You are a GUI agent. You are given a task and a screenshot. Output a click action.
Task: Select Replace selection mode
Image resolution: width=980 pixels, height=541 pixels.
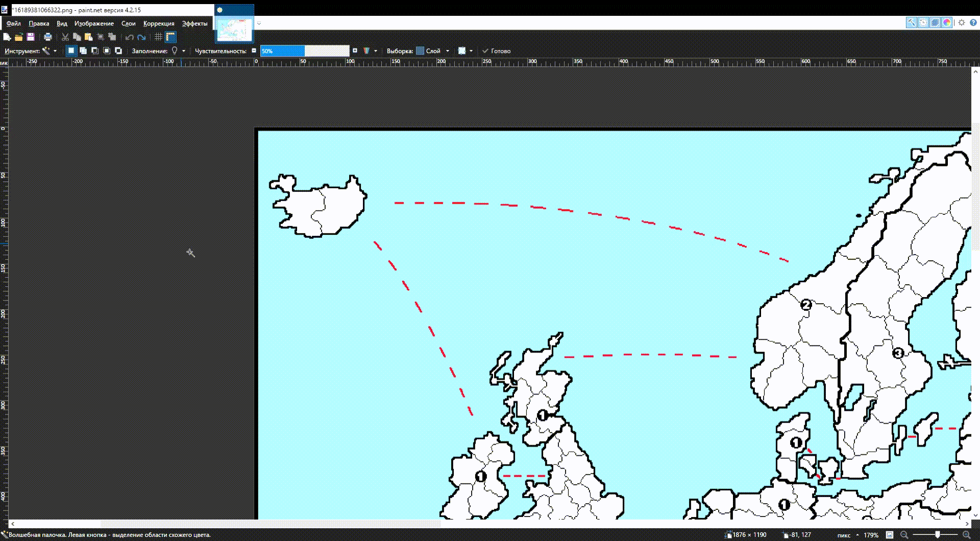(x=71, y=51)
